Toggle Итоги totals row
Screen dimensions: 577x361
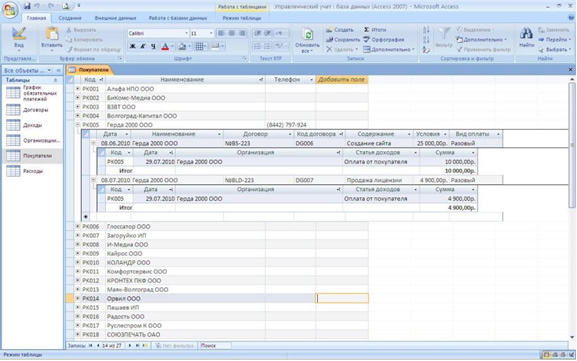375,30
